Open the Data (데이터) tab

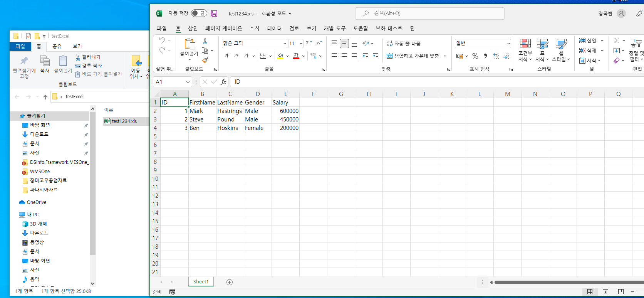point(275,29)
